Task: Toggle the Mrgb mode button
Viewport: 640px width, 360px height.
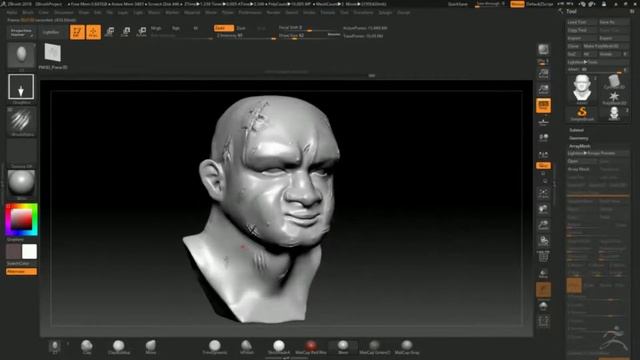Action: coord(156,28)
